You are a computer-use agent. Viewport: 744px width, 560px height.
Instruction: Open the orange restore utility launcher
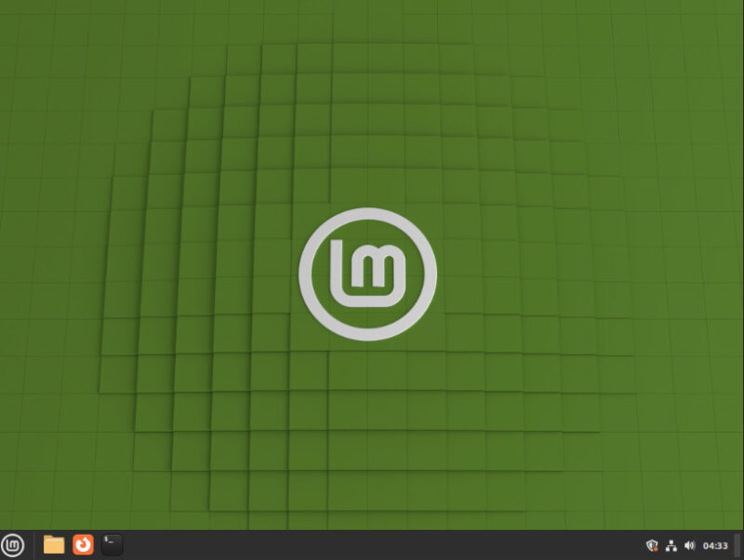[x=82, y=546]
